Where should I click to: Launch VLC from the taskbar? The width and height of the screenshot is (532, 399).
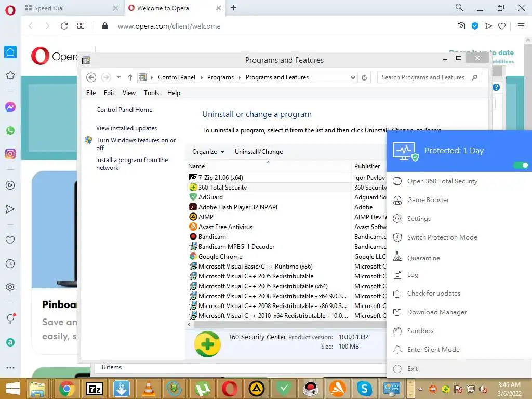coord(148,389)
